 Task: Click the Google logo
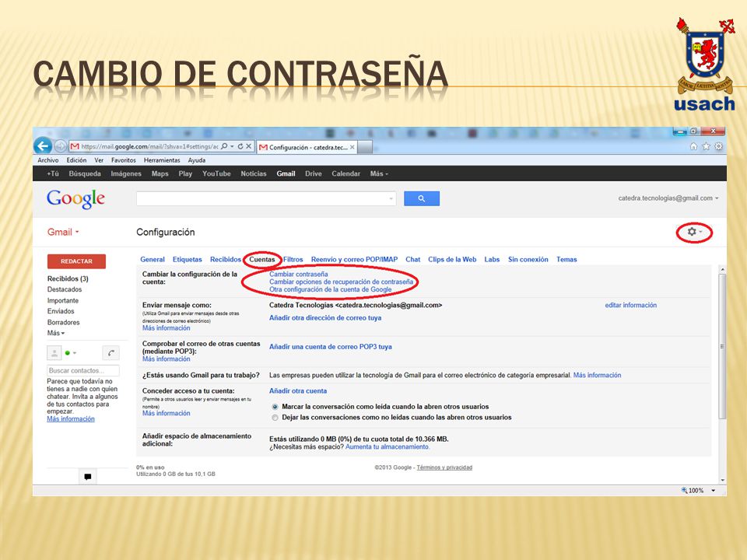pos(75,198)
